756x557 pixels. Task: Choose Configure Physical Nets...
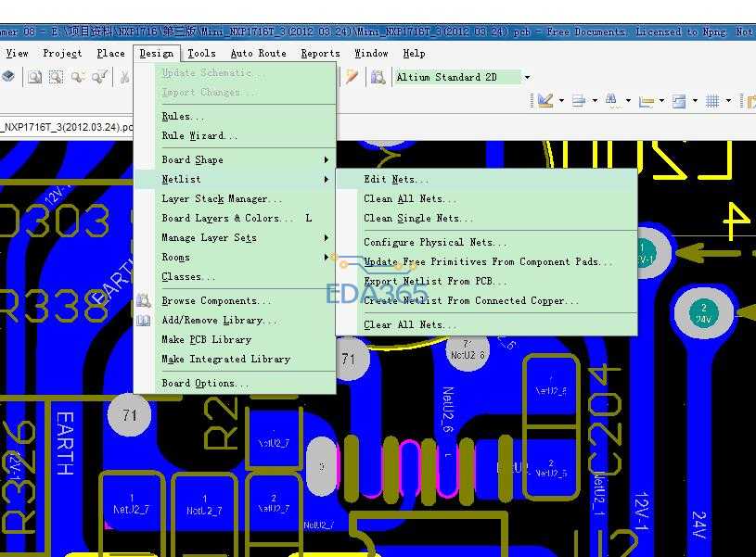pos(486,242)
